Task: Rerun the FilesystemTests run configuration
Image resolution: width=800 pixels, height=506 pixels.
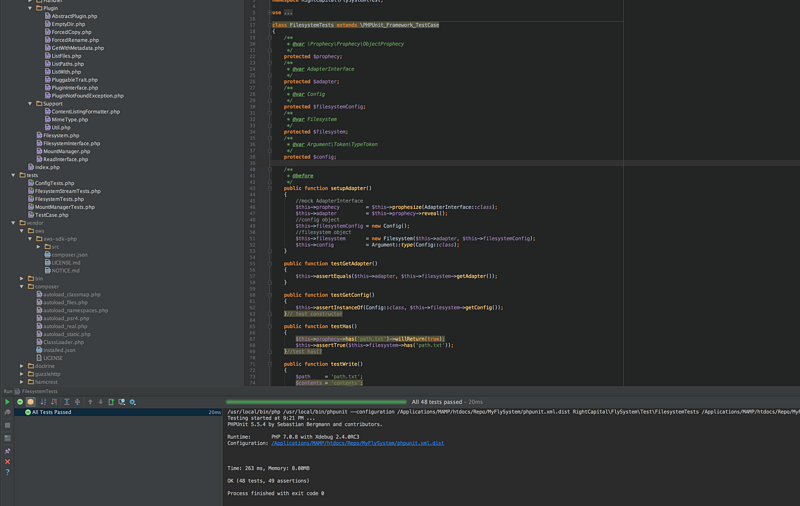Action: coord(7,402)
